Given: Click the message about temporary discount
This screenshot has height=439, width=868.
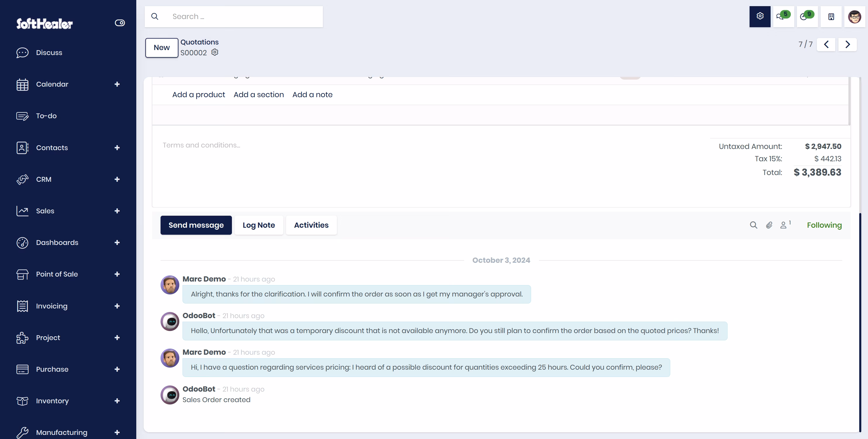Looking at the screenshot, I should [454, 331].
